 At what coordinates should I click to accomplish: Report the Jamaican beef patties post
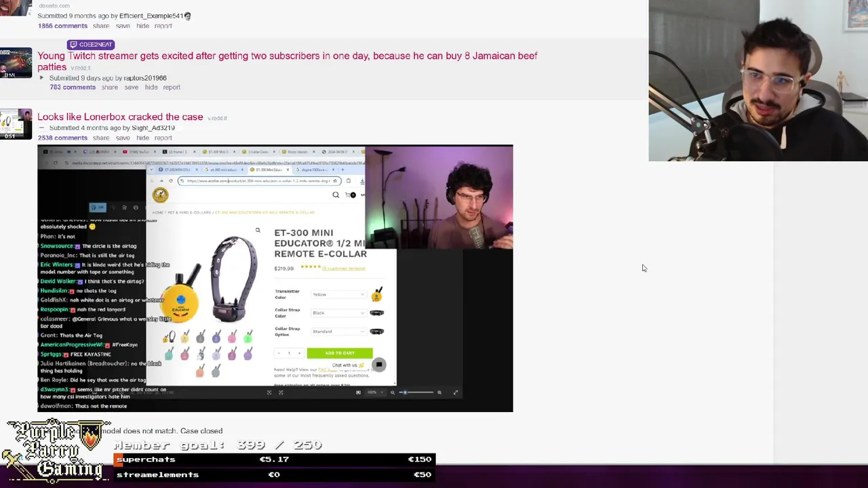coord(172,87)
